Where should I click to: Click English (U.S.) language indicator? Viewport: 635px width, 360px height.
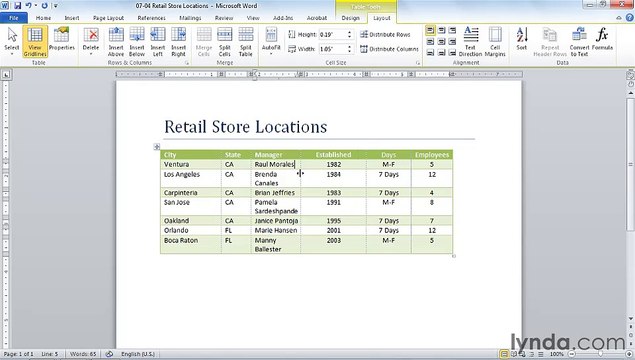[138, 354]
